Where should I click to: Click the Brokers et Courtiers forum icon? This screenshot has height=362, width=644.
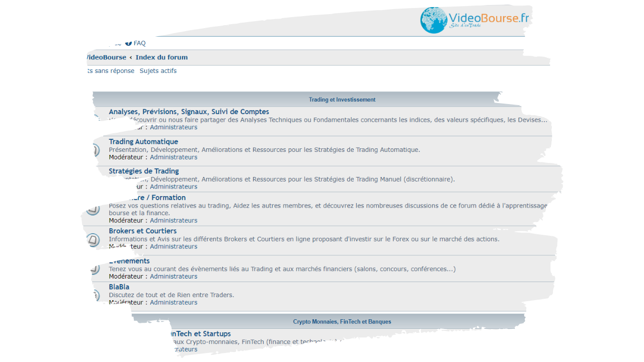point(93,239)
